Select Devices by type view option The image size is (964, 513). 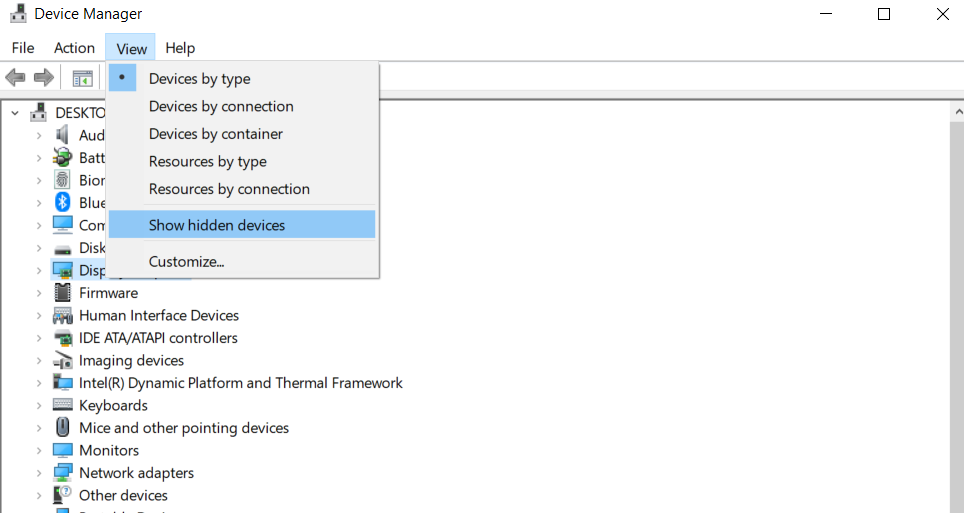(x=200, y=79)
